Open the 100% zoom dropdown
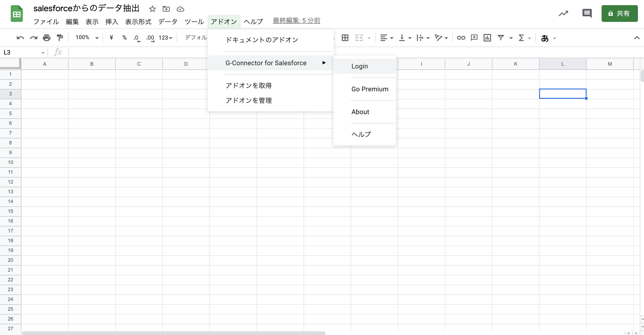This screenshot has width=644, height=335. [87, 38]
